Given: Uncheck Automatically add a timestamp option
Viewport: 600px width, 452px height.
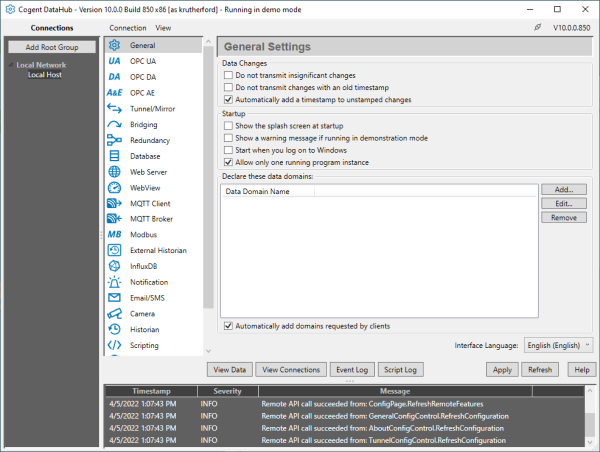Looking at the screenshot, I should (x=228, y=100).
